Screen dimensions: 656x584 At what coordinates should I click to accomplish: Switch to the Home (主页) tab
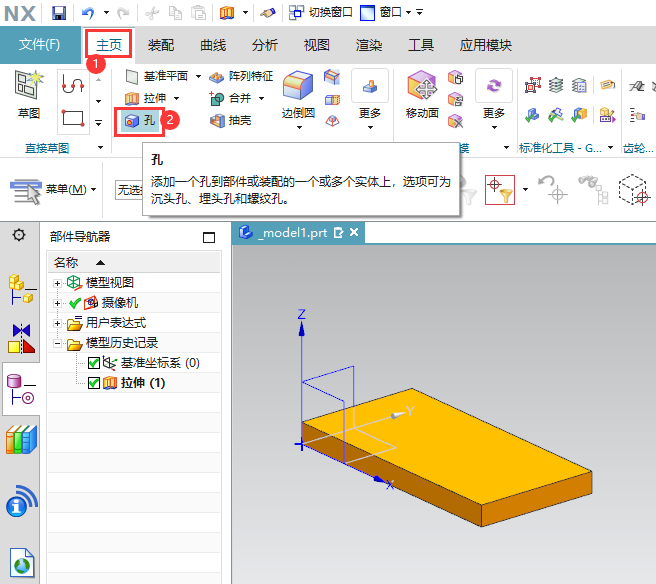tap(109, 45)
